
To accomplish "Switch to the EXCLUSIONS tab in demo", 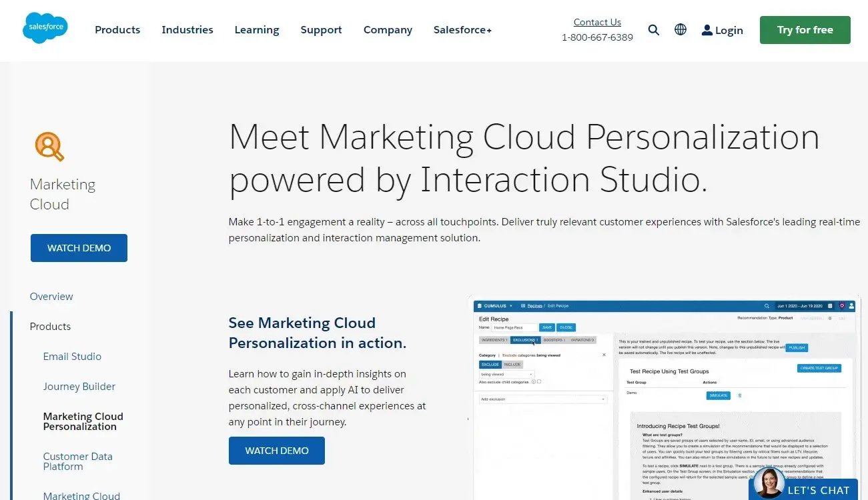I will [525, 340].
